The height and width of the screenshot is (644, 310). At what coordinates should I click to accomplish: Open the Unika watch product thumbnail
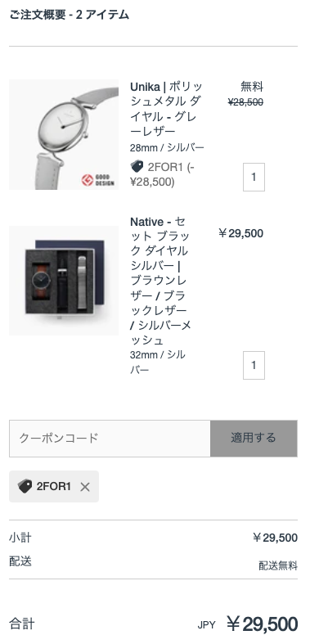point(64,135)
